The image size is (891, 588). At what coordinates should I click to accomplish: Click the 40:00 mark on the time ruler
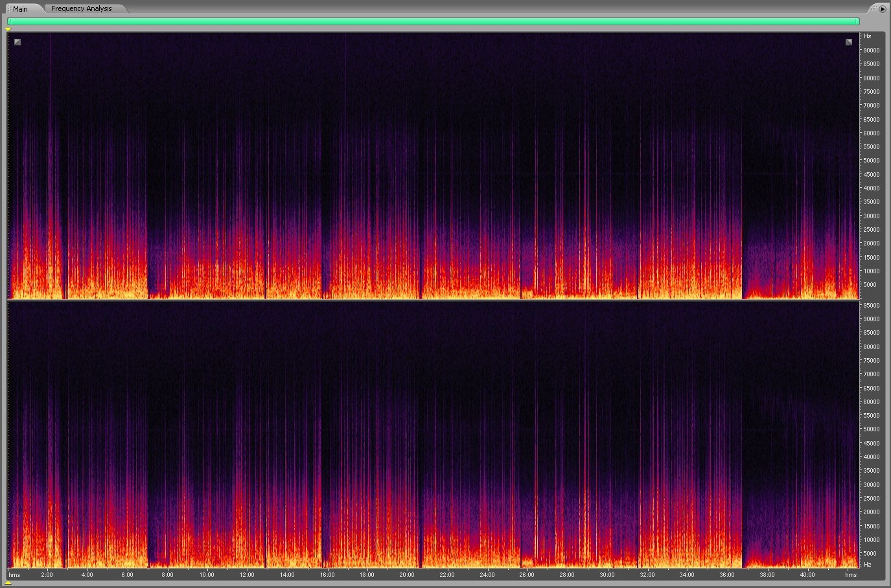click(807, 574)
